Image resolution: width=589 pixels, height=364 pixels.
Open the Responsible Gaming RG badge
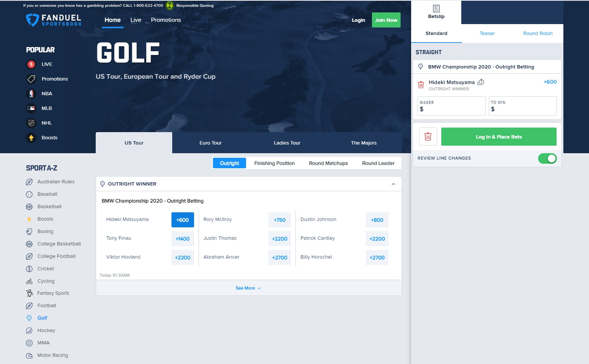click(170, 5)
